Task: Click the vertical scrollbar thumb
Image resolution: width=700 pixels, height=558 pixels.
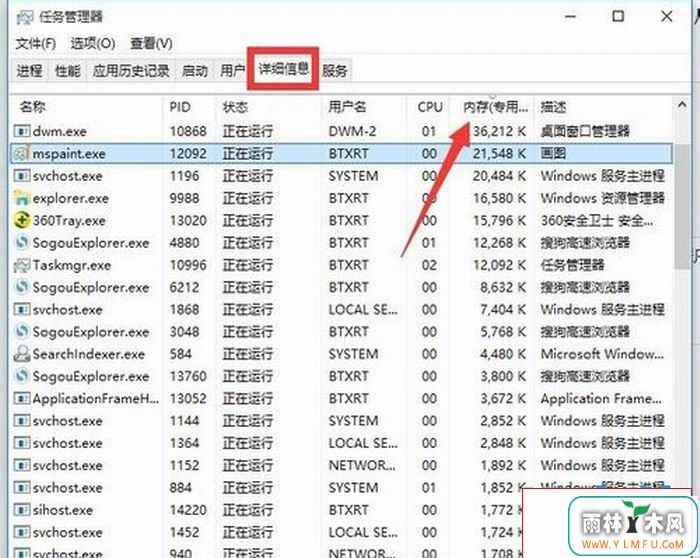Action: 682,206
